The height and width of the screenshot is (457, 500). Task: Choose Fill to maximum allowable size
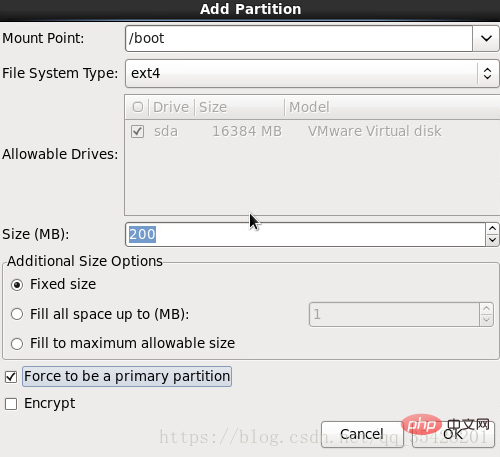pos(17,344)
